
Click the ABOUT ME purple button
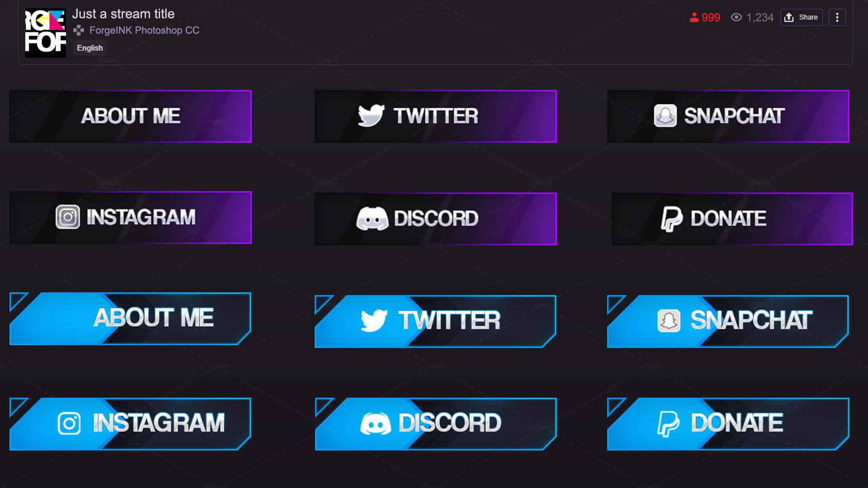coord(130,116)
